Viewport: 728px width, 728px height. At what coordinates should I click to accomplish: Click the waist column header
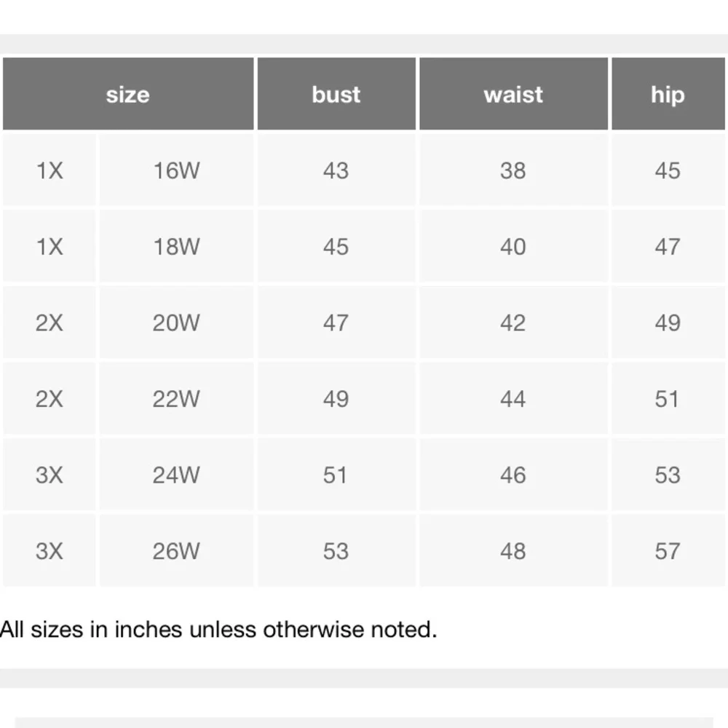click(x=513, y=95)
